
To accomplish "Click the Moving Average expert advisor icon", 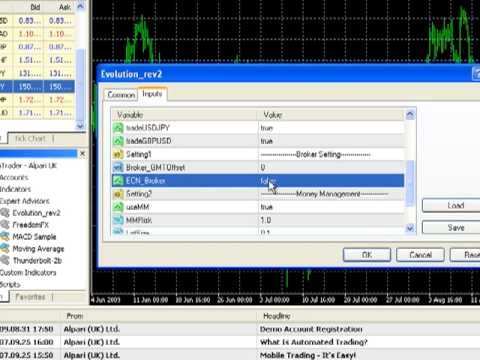I will [x=5, y=249].
